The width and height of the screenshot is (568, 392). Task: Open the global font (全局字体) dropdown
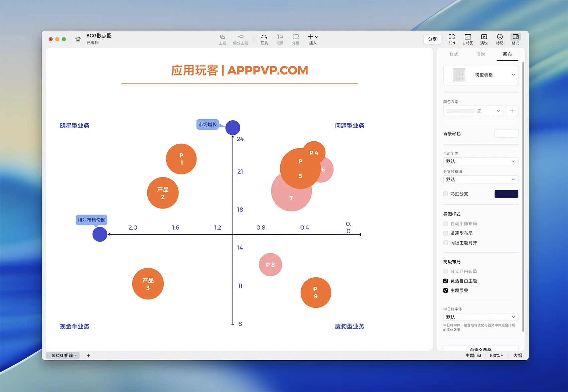pos(480,161)
